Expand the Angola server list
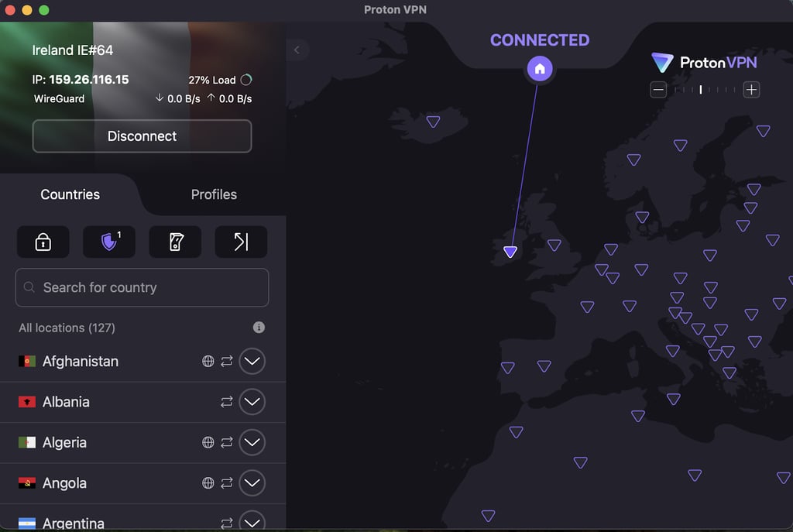The image size is (793, 532). pyautogui.click(x=252, y=482)
